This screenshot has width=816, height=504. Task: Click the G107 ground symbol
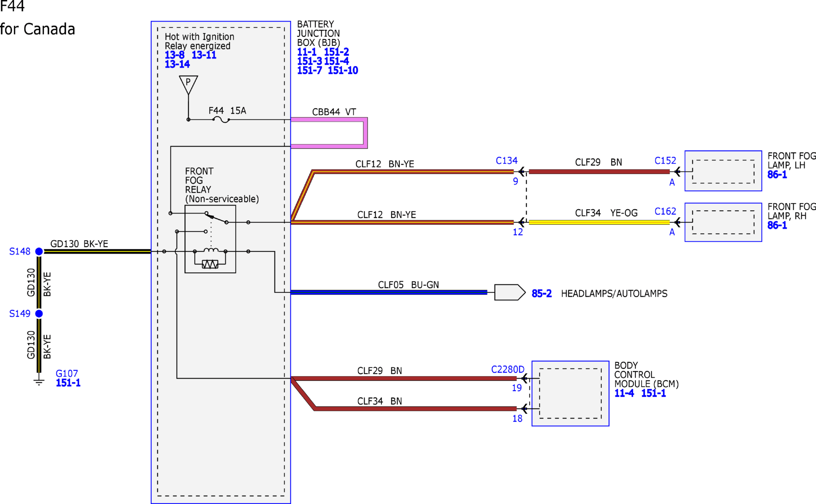tap(39, 381)
